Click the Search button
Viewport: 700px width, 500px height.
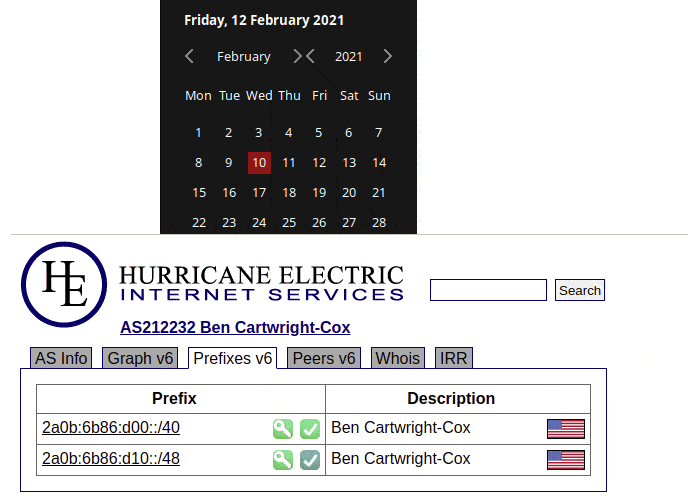[x=580, y=290]
